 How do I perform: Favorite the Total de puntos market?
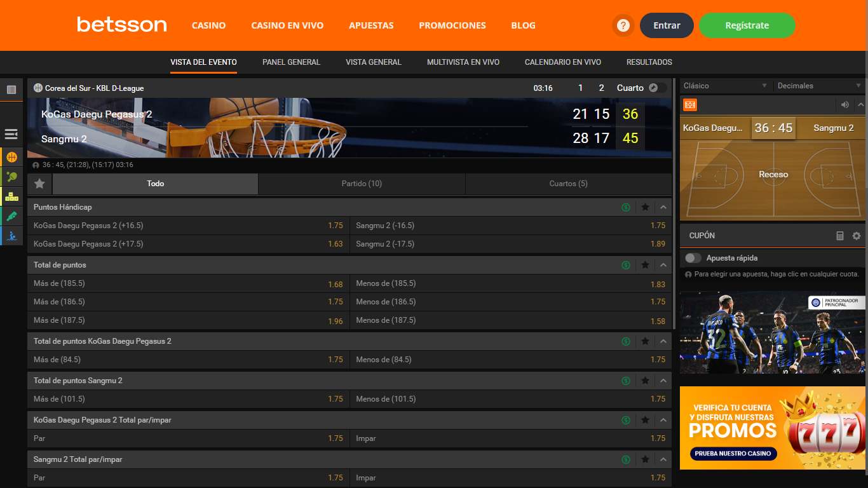click(x=645, y=265)
